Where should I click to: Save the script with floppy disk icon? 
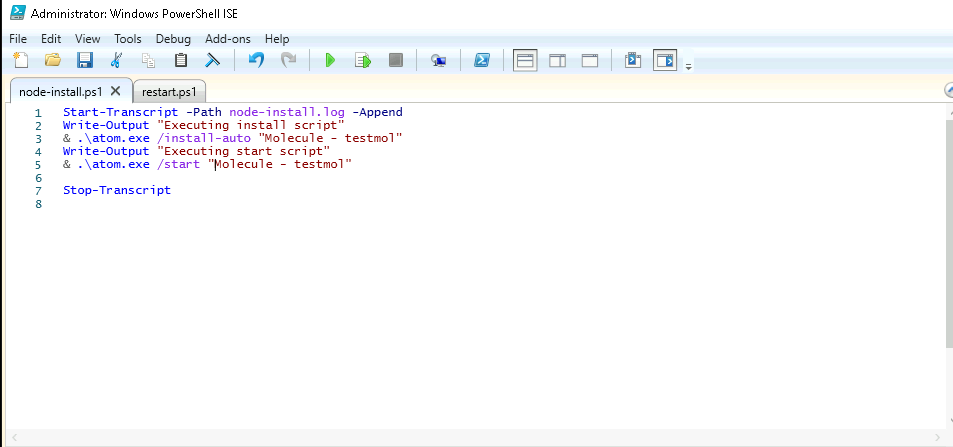pos(84,60)
